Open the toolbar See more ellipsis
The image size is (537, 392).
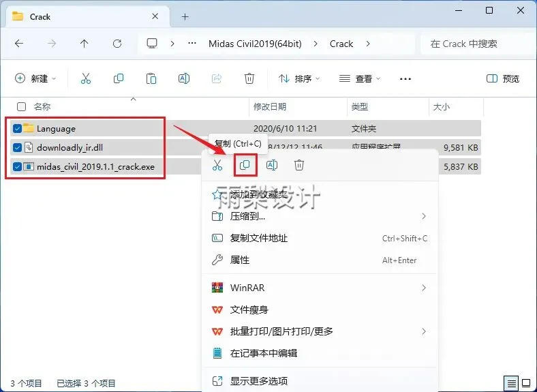(405, 79)
